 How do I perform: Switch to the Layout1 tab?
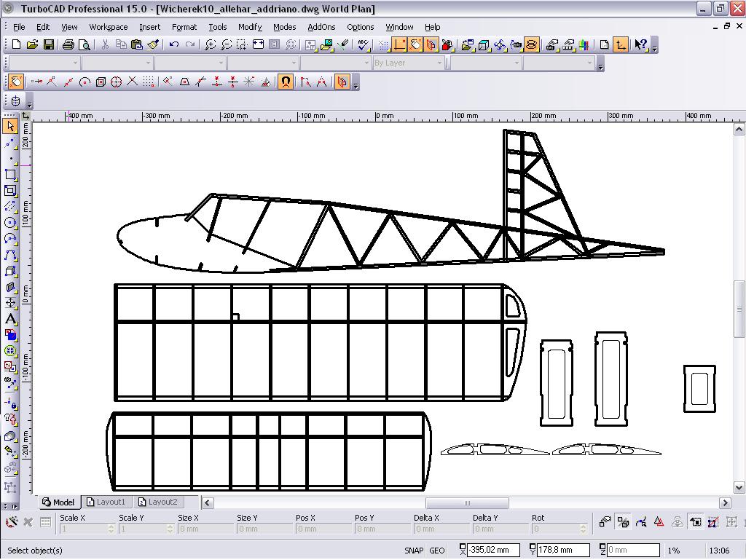click(106, 502)
